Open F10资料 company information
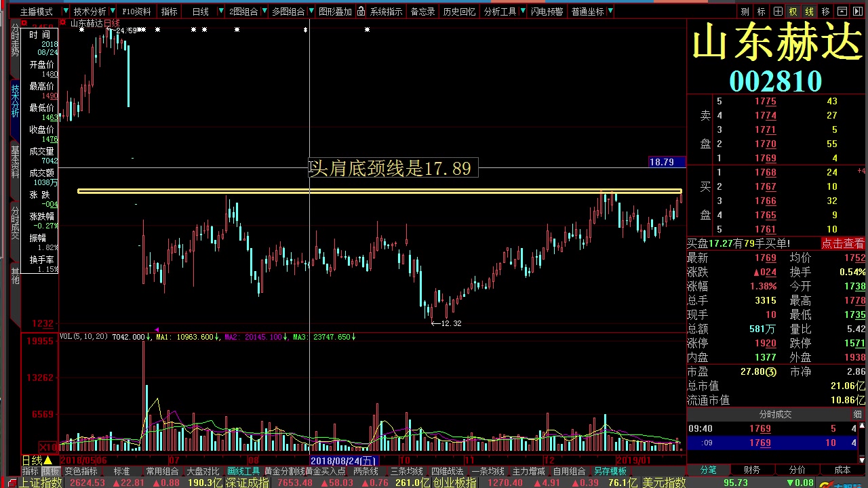868x488 pixels. (136, 12)
